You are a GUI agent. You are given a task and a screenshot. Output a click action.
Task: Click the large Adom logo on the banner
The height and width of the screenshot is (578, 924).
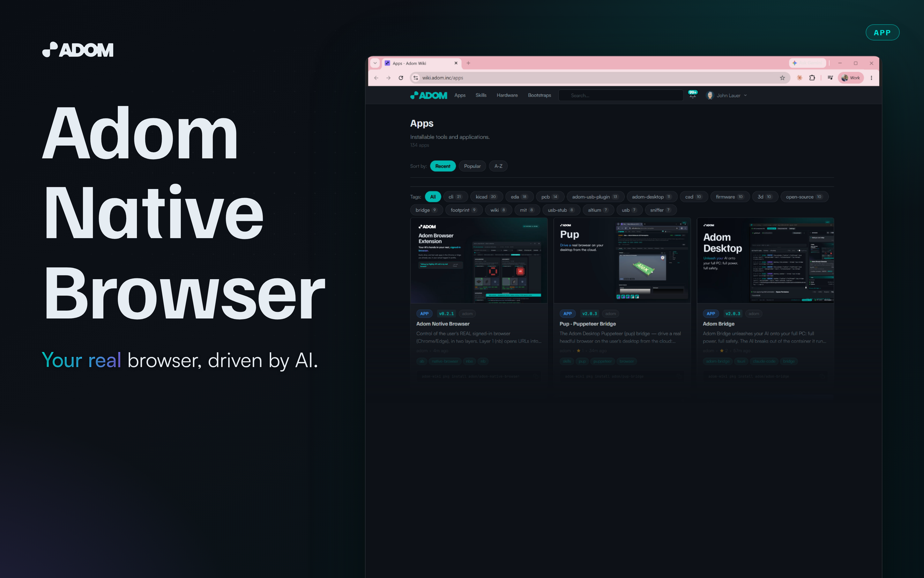pyautogui.click(x=78, y=49)
